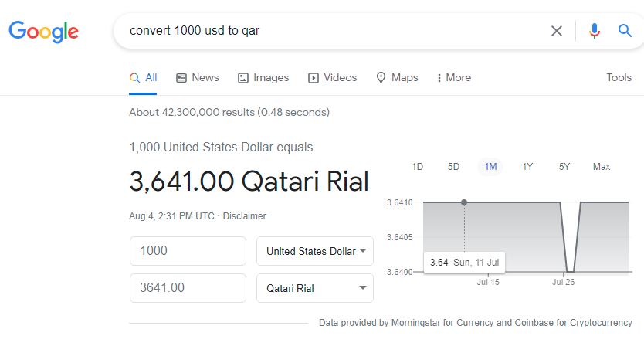
Task: Start voice search with microphone icon
Action: point(595,31)
